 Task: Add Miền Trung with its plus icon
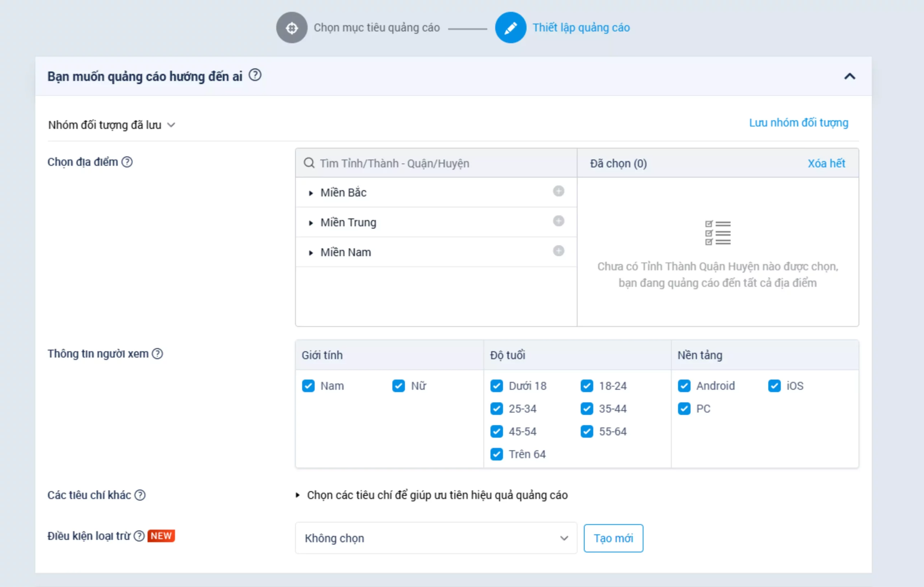pyautogui.click(x=558, y=221)
